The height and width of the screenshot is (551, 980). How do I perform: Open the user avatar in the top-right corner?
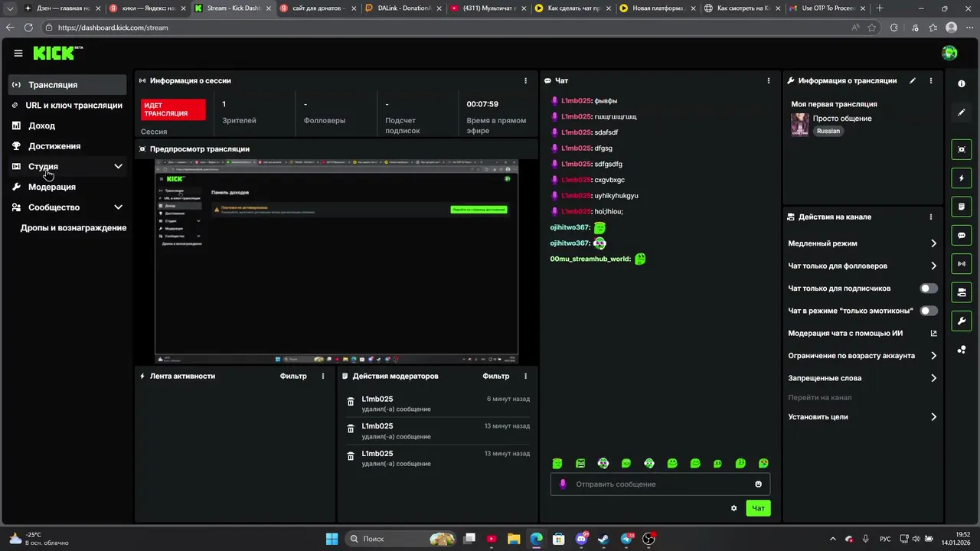coord(949,53)
